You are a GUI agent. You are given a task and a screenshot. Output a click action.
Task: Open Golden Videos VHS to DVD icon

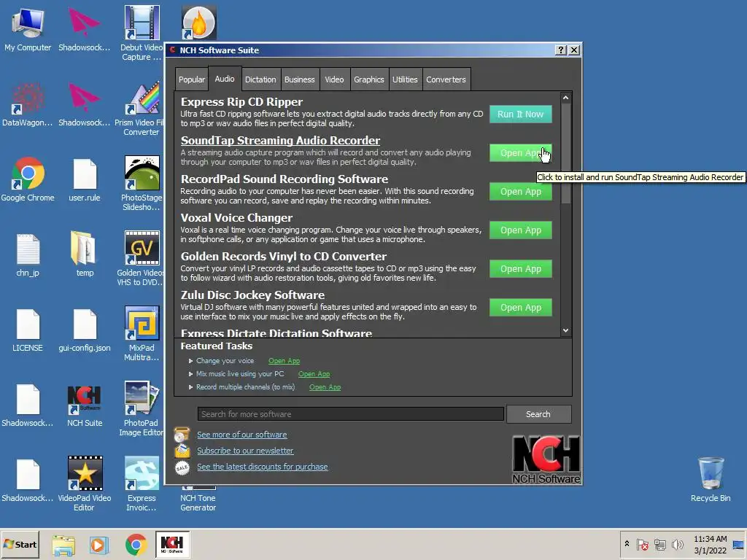click(x=141, y=259)
